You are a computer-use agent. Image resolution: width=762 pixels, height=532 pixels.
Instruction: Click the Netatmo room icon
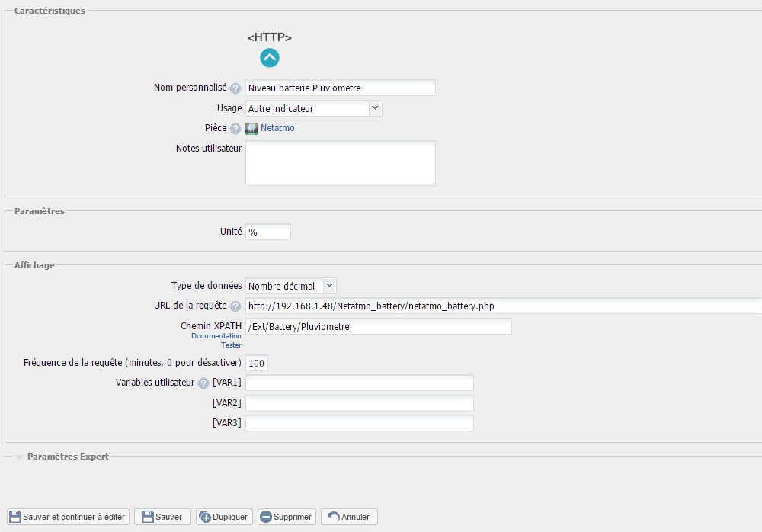click(251, 129)
